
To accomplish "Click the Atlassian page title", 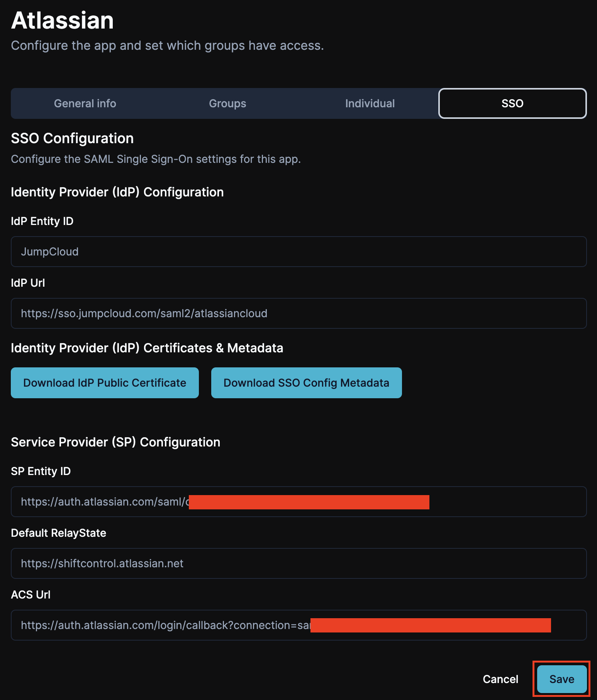I will coord(63,20).
